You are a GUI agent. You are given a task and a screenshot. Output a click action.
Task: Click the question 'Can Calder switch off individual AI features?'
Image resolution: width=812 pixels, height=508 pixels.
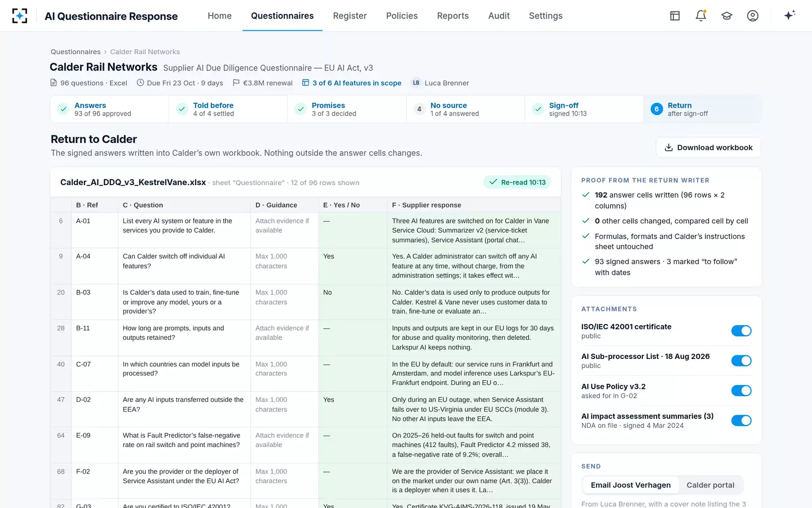184,266
